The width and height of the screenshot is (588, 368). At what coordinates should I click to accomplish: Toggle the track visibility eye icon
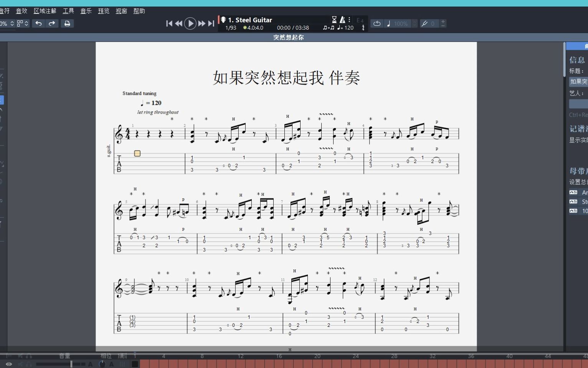[x=8, y=364]
